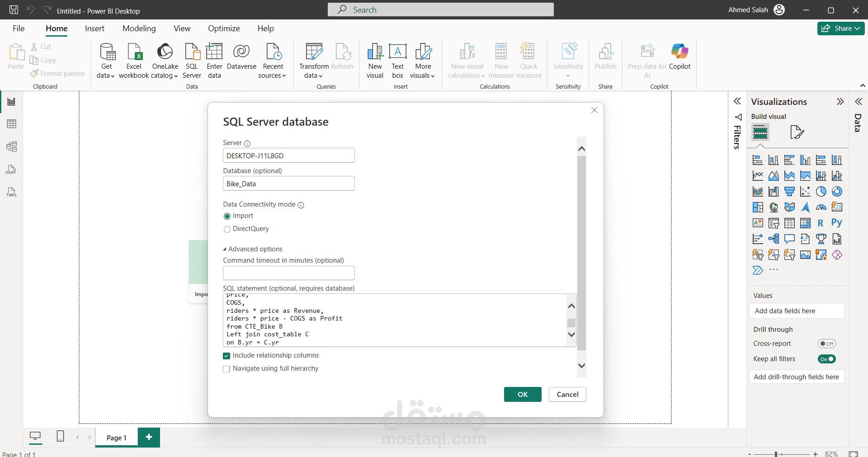Switch to desktop layout icon at bottom
The image size is (868, 457).
(x=35, y=436)
